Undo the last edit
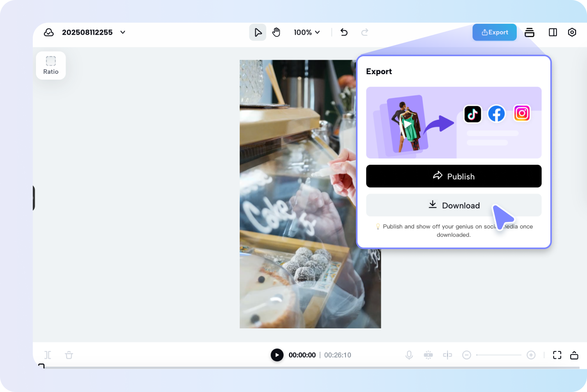Screen dimensions: 587x392 coord(344,32)
